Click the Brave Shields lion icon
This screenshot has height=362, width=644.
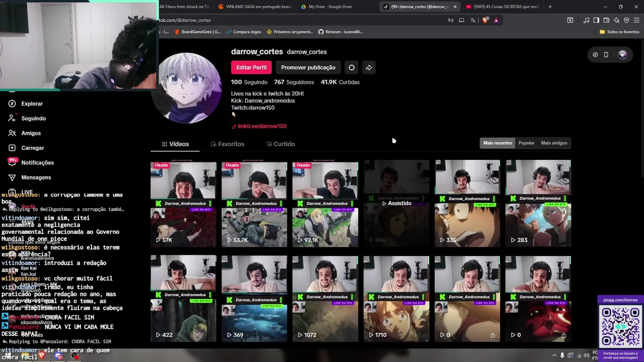[x=485, y=20]
